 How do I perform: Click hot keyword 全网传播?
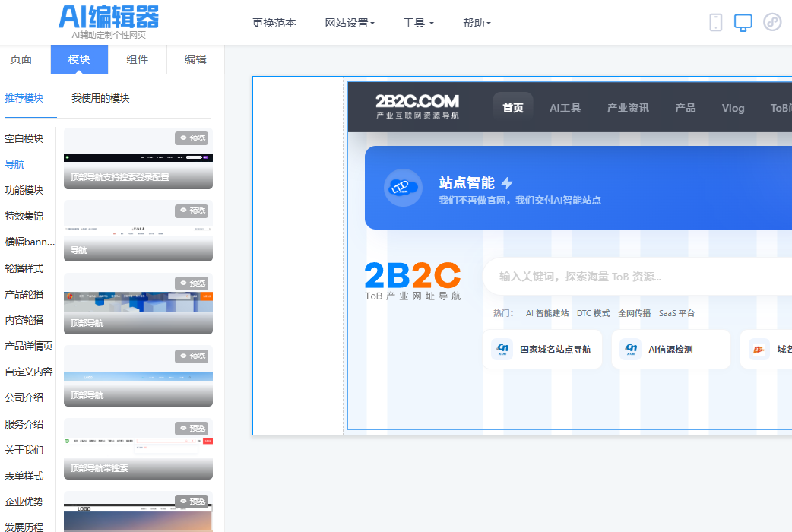point(635,313)
